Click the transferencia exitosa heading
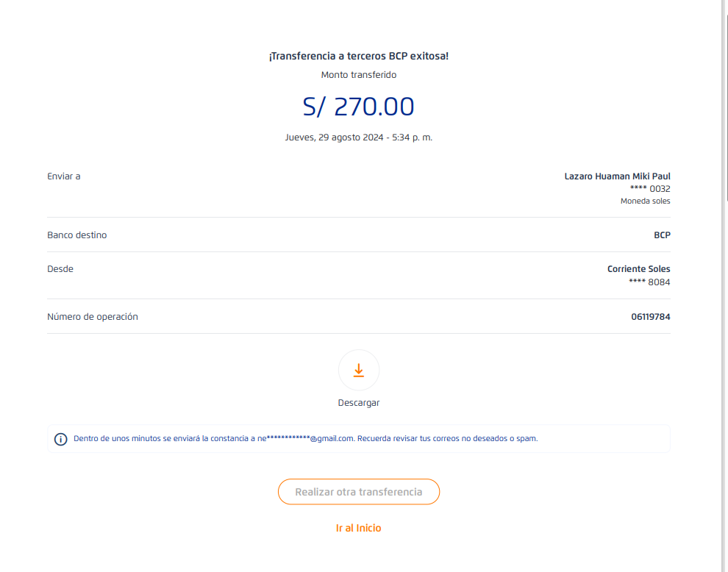The image size is (728, 572). 359,56
